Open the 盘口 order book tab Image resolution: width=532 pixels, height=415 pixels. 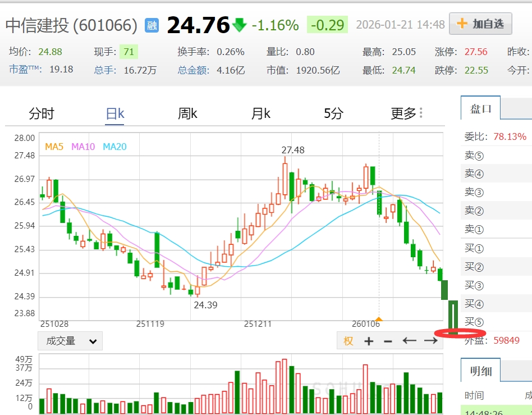tap(480, 108)
